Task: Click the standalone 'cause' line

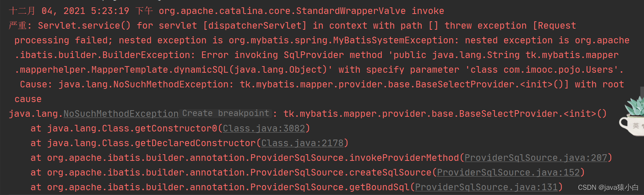Action: [x=28, y=99]
